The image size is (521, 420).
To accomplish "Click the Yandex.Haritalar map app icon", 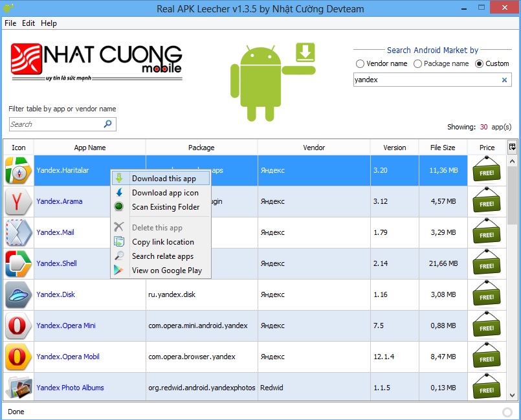I will [x=19, y=170].
